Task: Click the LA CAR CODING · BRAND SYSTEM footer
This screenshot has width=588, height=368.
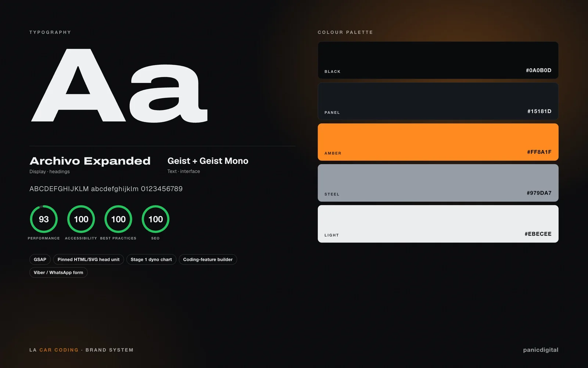Action: (82, 350)
